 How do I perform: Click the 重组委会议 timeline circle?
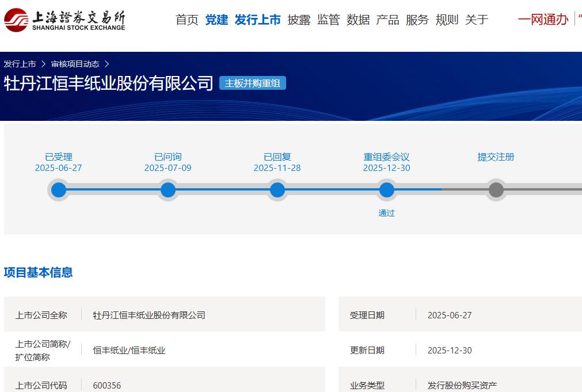(387, 190)
